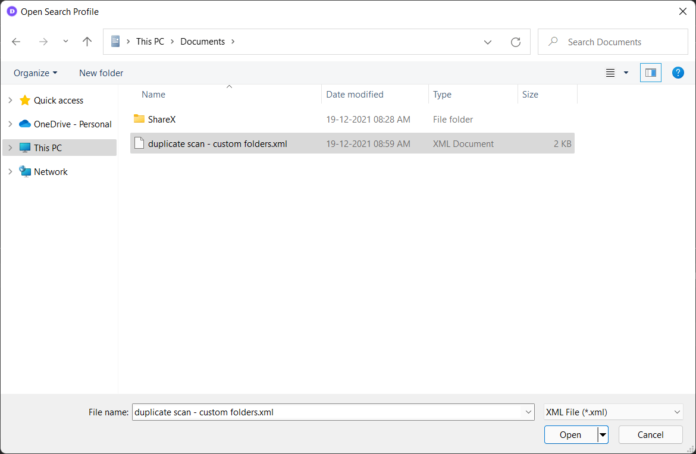Viewport: 696px width, 454px height.
Task: Click the PC icon in address bar
Action: (115, 41)
